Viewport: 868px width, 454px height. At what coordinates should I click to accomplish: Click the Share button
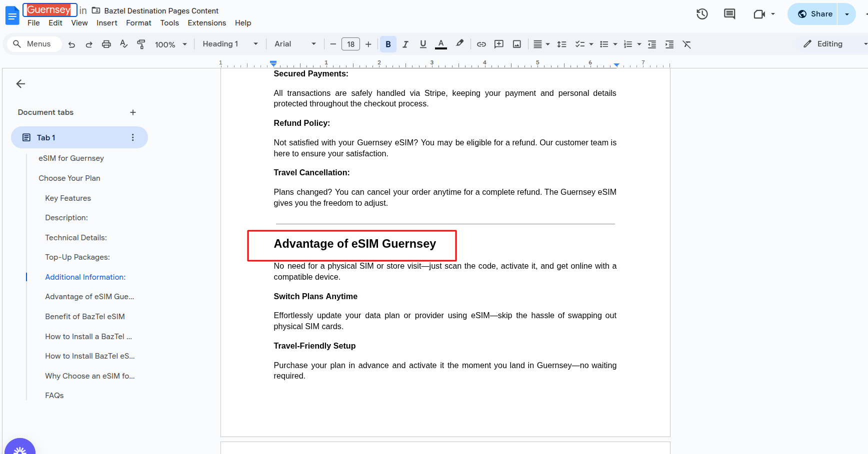pyautogui.click(x=814, y=14)
